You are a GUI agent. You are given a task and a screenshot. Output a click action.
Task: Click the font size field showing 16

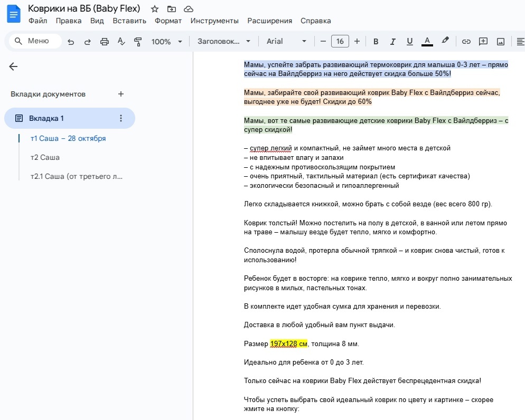pos(340,42)
